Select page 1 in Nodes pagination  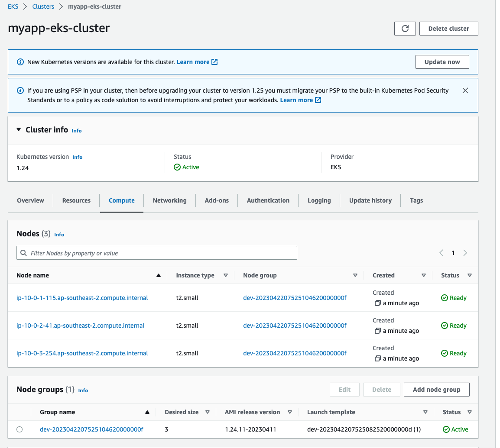(453, 253)
